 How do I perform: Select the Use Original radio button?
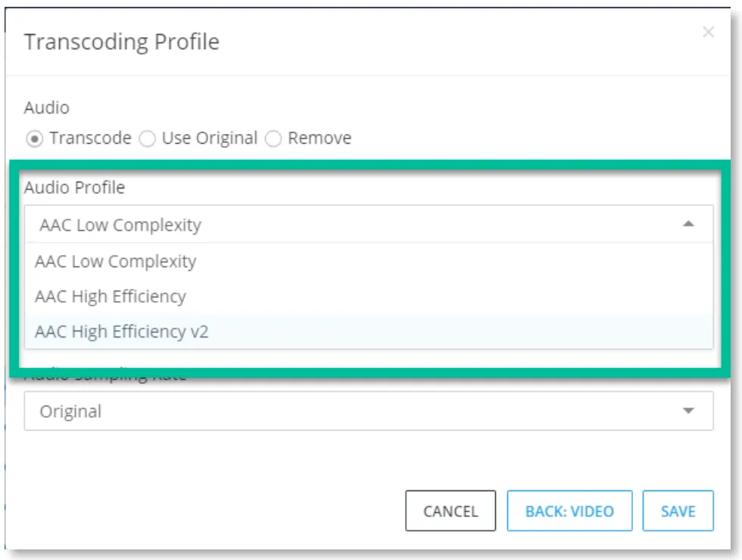[x=147, y=139]
